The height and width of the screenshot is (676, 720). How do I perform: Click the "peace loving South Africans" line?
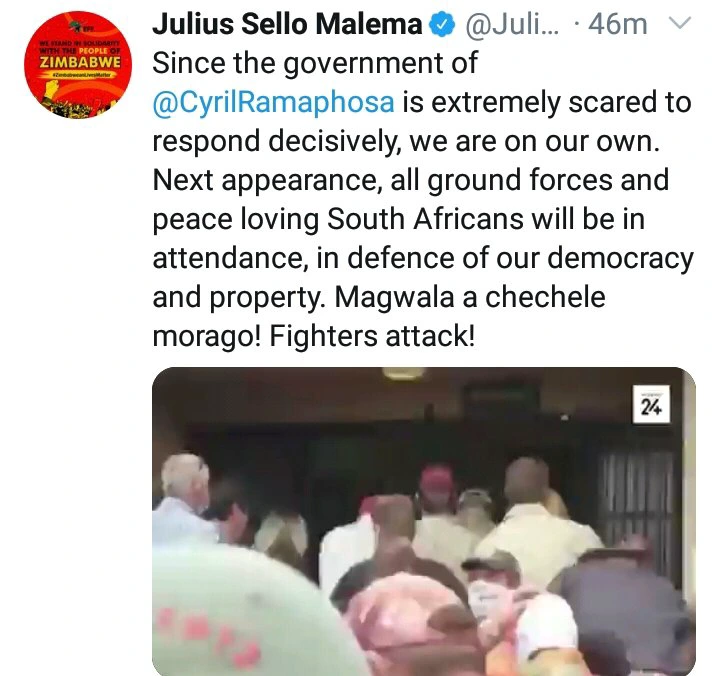pyautogui.click(x=338, y=220)
